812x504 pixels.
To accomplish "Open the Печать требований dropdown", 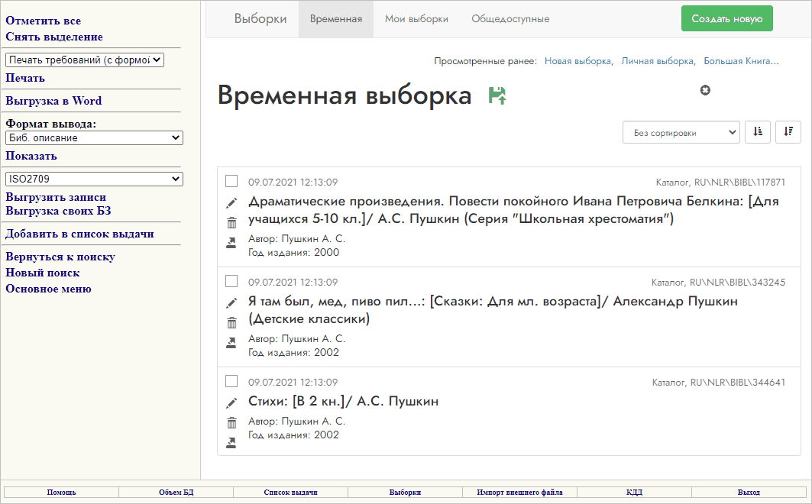I will click(x=85, y=60).
